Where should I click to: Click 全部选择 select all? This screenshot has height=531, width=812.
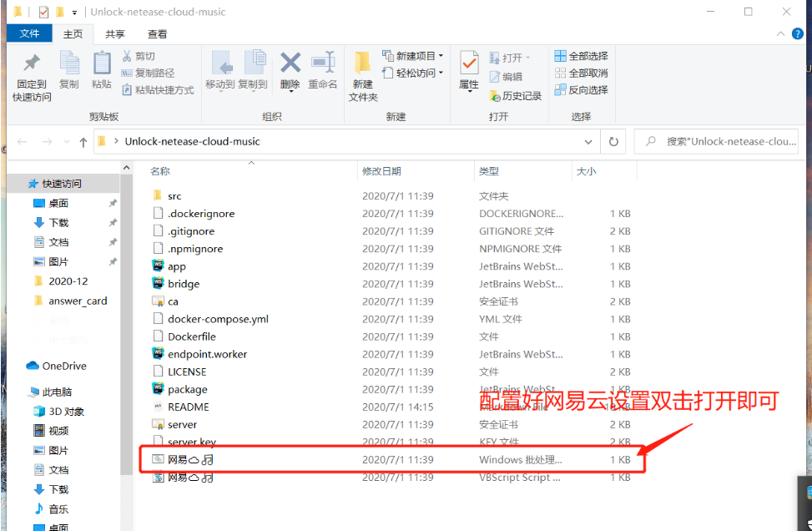(581, 56)
